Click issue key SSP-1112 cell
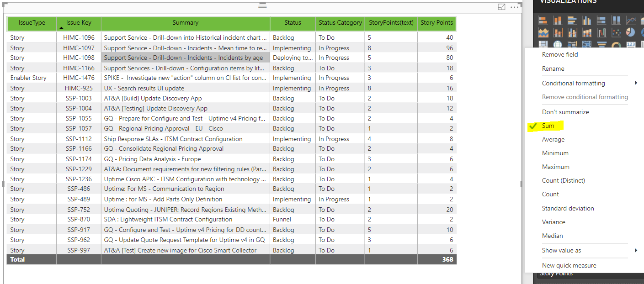The image size is (644, 284). click(79, 139)
